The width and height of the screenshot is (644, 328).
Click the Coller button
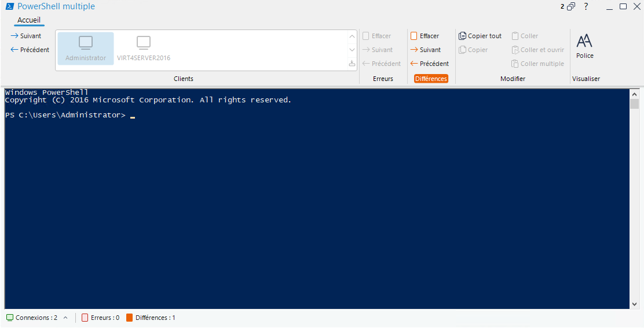(x=525, y=36)
